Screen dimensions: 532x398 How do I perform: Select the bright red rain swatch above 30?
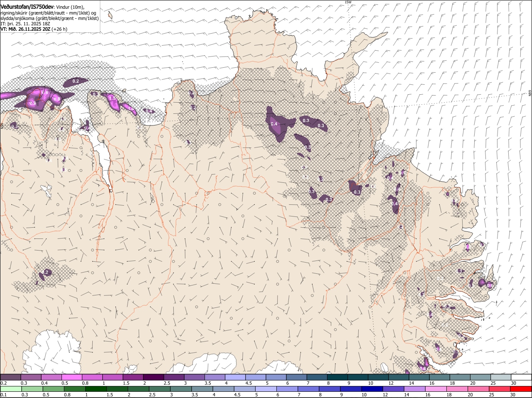pyautogui.click(x=522, y=389)
